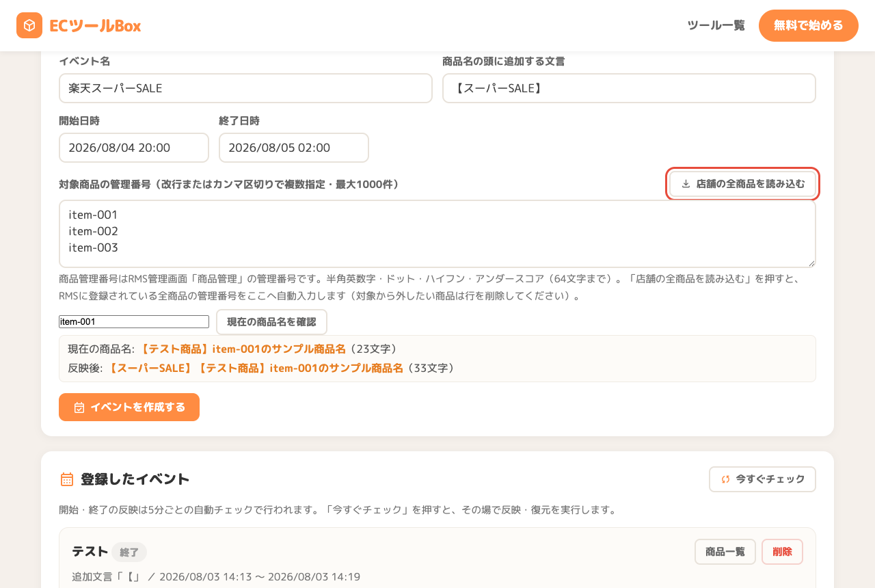
Task: Click the ECツールBox brand name
Action: point(95,26)
